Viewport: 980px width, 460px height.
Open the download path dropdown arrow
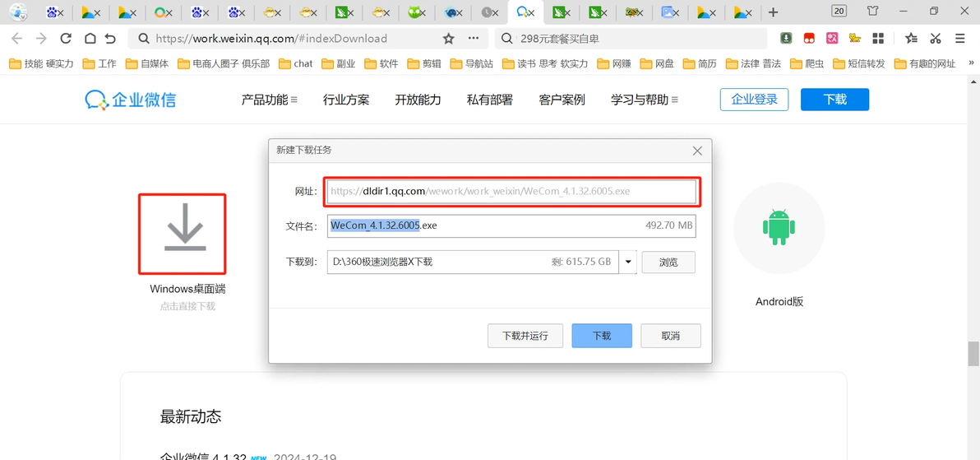(627, 263)
